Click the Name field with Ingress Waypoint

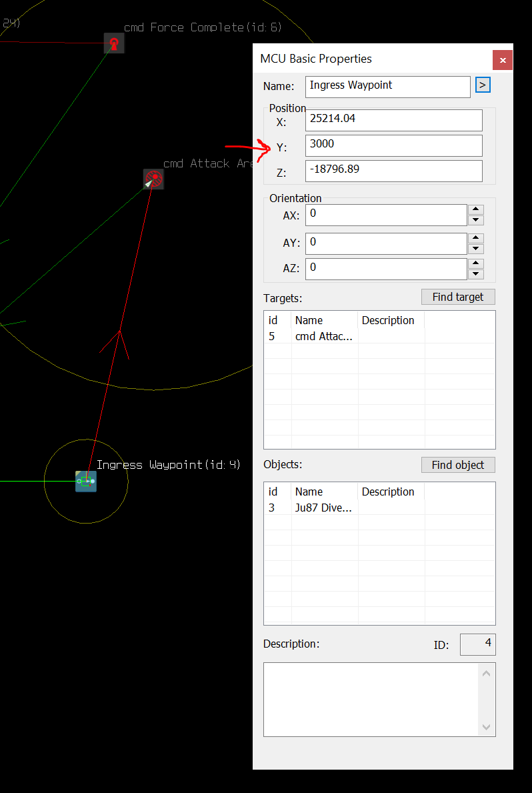388,87
